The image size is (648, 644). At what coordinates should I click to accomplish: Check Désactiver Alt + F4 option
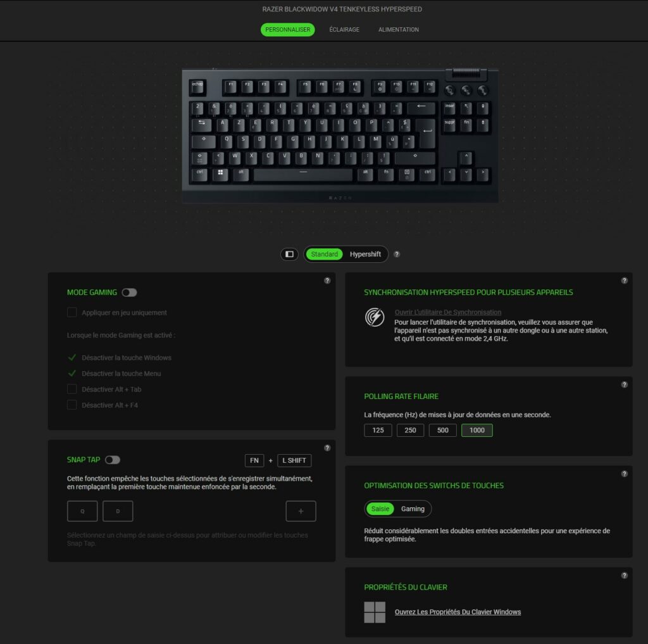(72, 405)
